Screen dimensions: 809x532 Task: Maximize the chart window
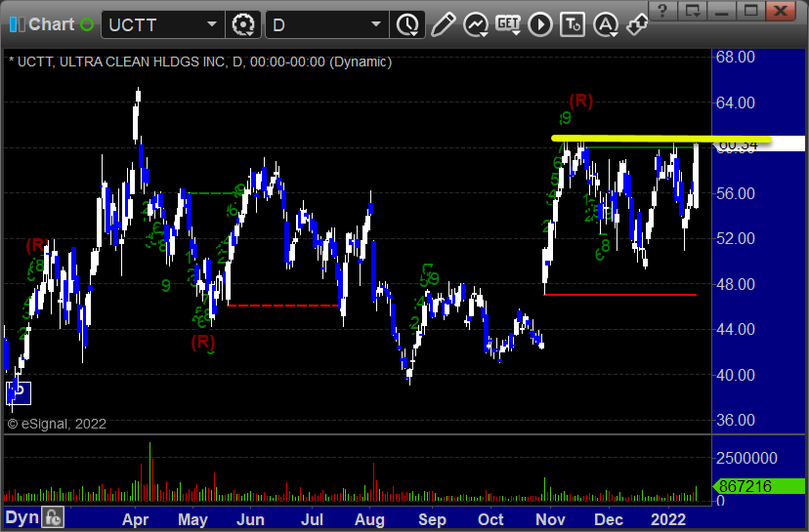click(x=751, y=11)
